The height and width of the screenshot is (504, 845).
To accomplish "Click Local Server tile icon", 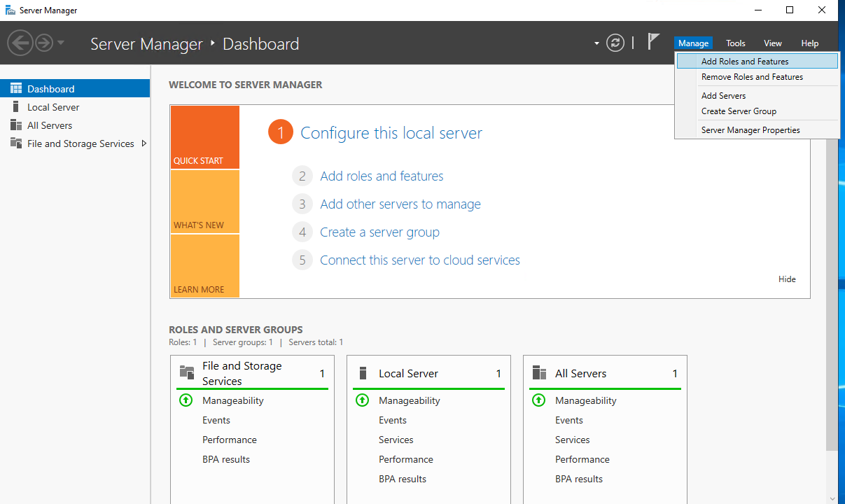I will pyautogui.click(x=363, y=373).
